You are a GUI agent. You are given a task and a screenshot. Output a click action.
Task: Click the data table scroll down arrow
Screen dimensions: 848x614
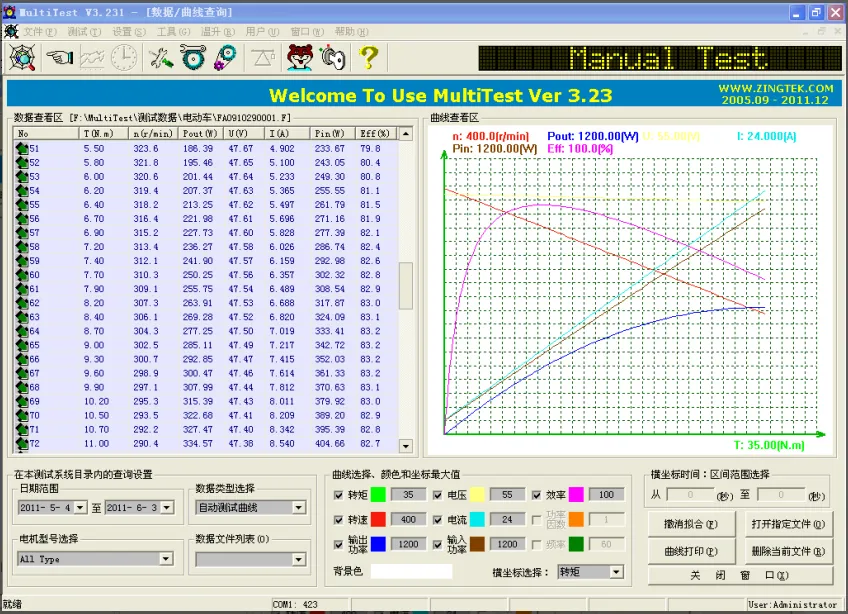(406, 446)
